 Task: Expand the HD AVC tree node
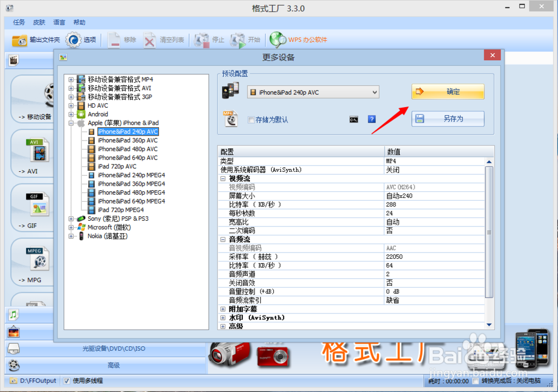pos(71,105)
